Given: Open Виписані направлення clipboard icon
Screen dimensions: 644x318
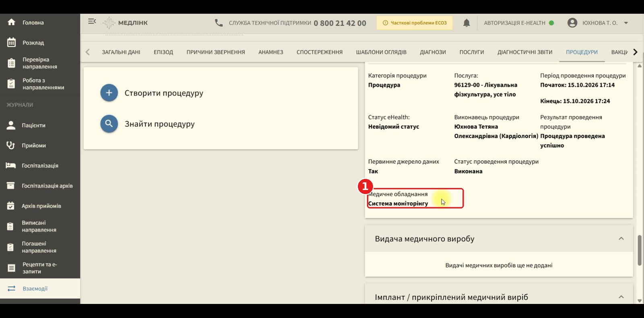Looking at the screenshot, I should click(x=11, y=226).
